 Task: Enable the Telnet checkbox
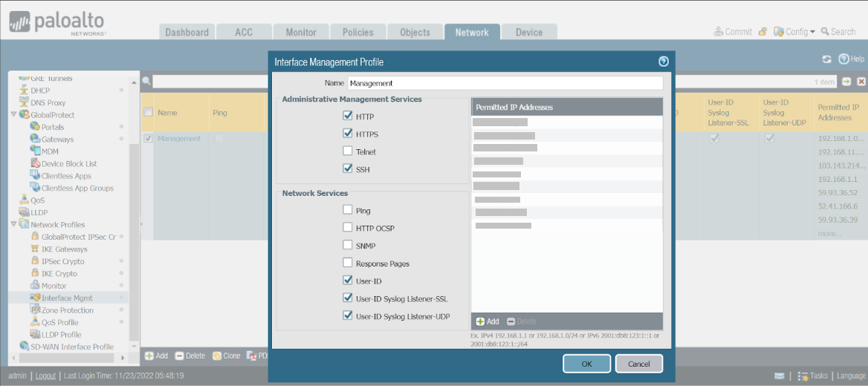(348, 151)
